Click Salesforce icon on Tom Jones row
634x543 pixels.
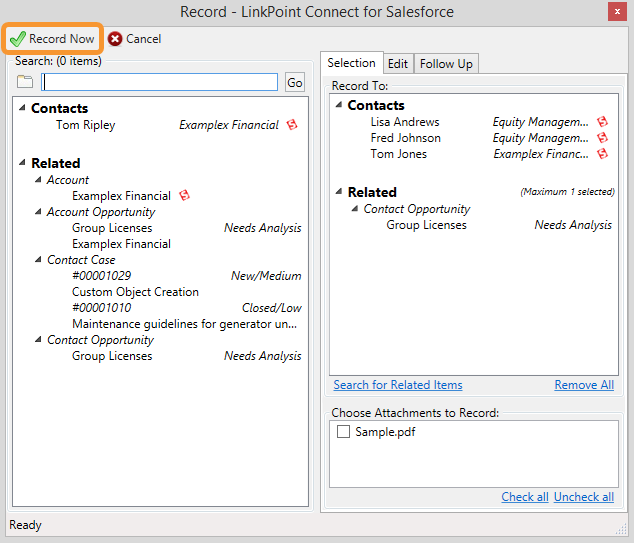(602, 154)
